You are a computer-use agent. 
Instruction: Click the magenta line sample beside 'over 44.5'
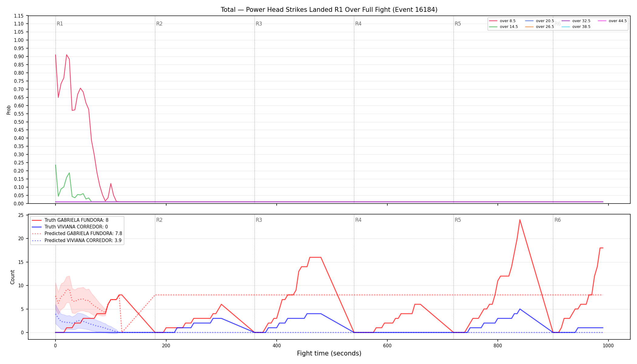602,21
